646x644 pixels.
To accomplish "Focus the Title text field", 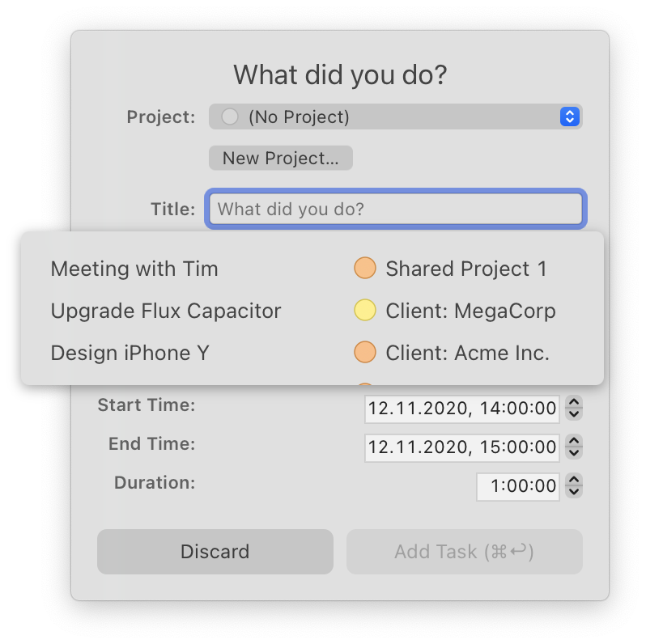I will pos(395,210).
